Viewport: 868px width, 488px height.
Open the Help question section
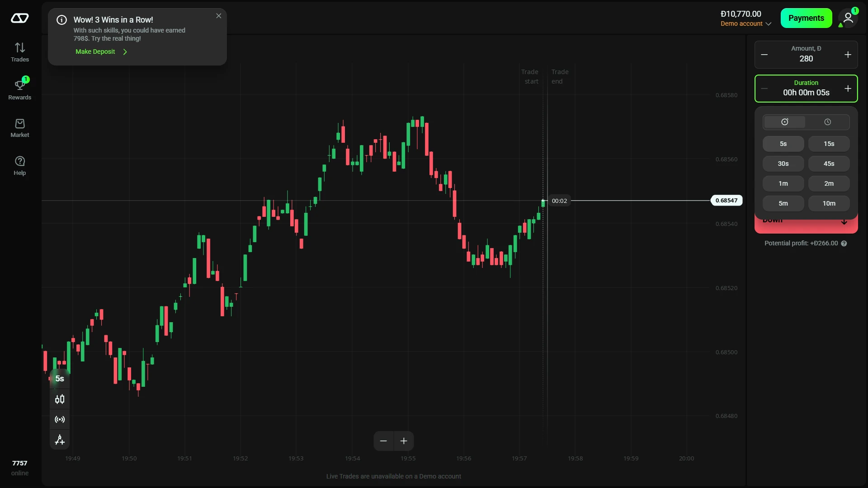pyautogui.click(x=19, y=166)
